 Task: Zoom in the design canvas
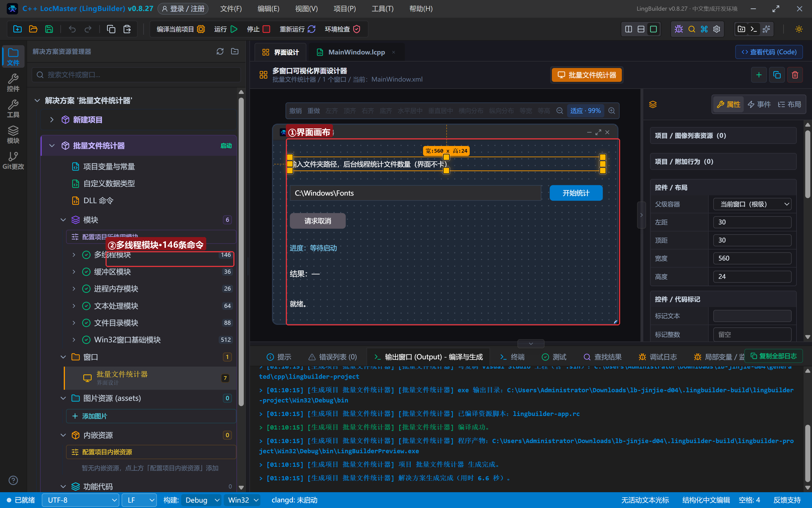pos(612,111)
